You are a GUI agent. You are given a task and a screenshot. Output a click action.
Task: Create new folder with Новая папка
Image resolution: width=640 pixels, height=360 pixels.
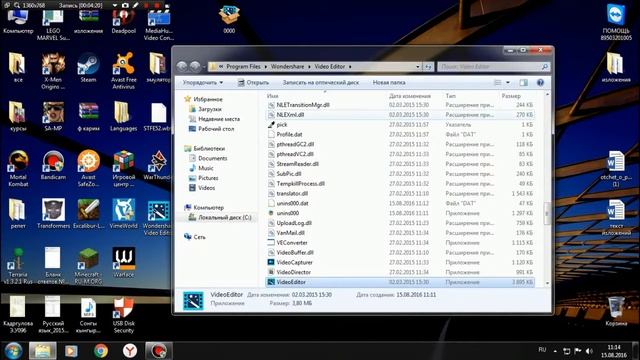click(x=389, y=82)
